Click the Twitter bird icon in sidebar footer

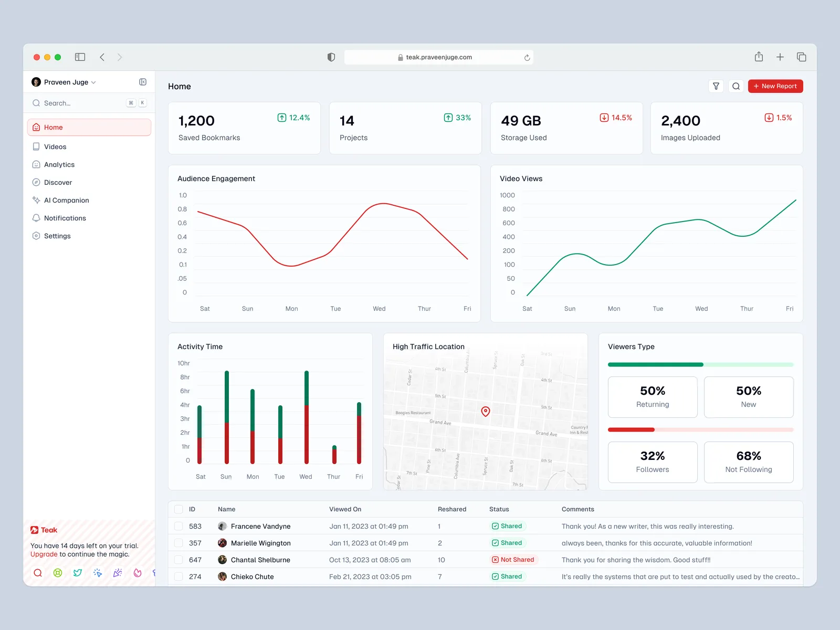pyautogui.click(x=78, y=573)
